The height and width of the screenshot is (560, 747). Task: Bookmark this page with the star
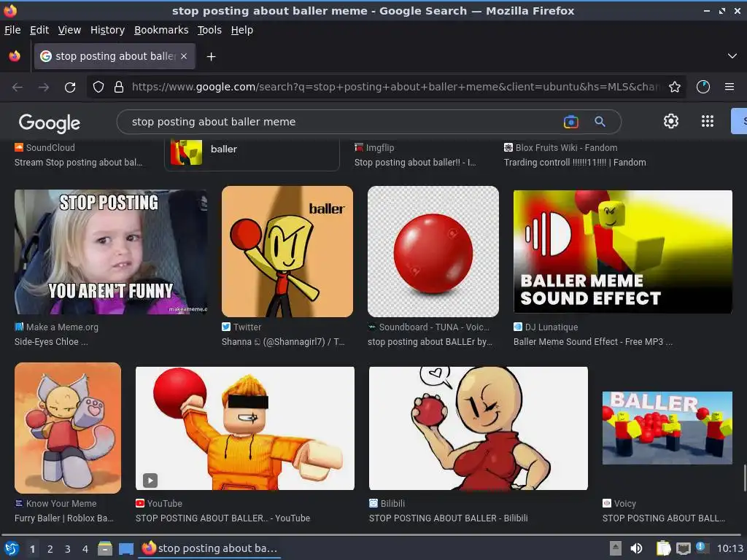[x=674, y=87]
